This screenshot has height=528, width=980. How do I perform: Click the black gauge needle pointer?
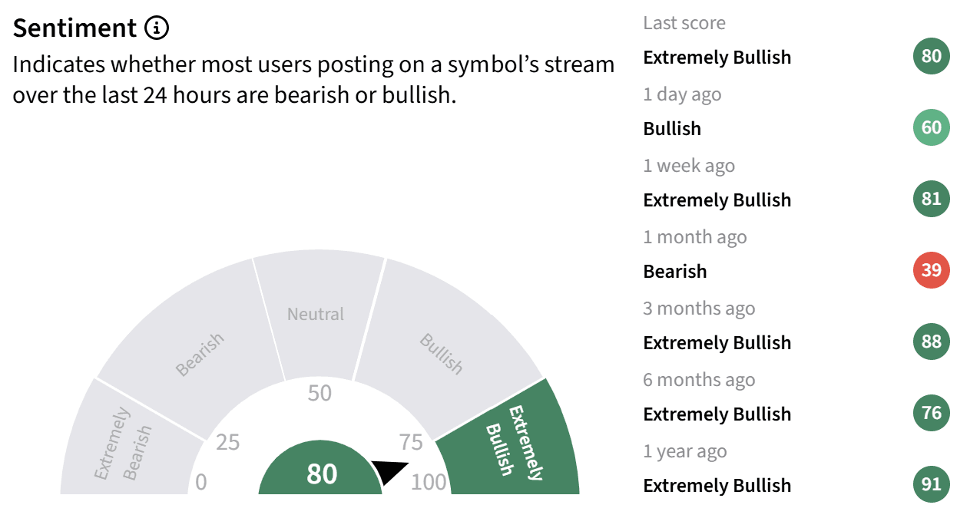tap(391, 471)
